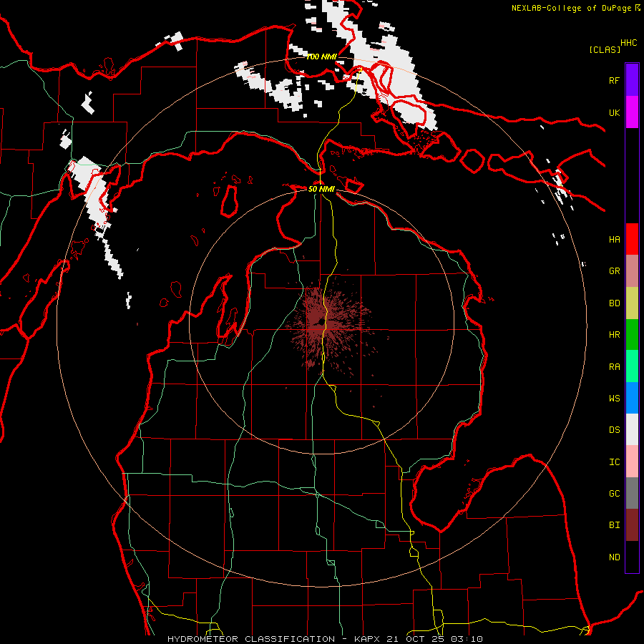Click the DS legend label
Screen dimensions: 644x644
[x=614, y=430]
